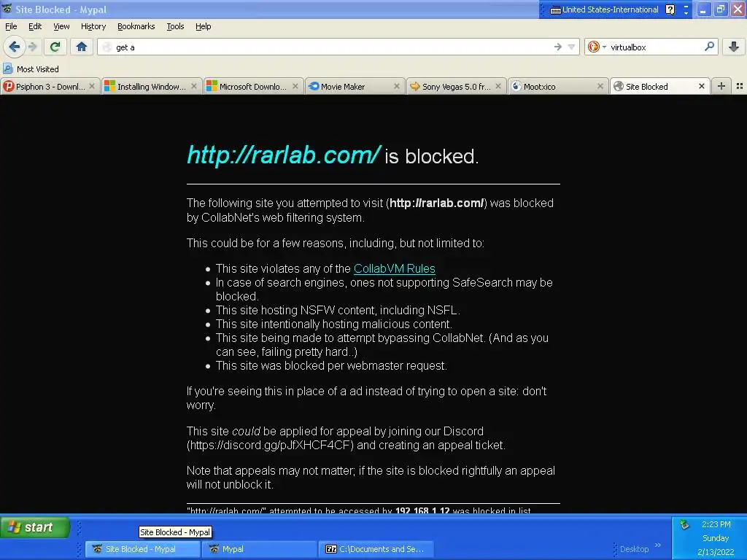Click the language bar help icon
Viewport: 747px width, 560px height.
tap(670, 9)
